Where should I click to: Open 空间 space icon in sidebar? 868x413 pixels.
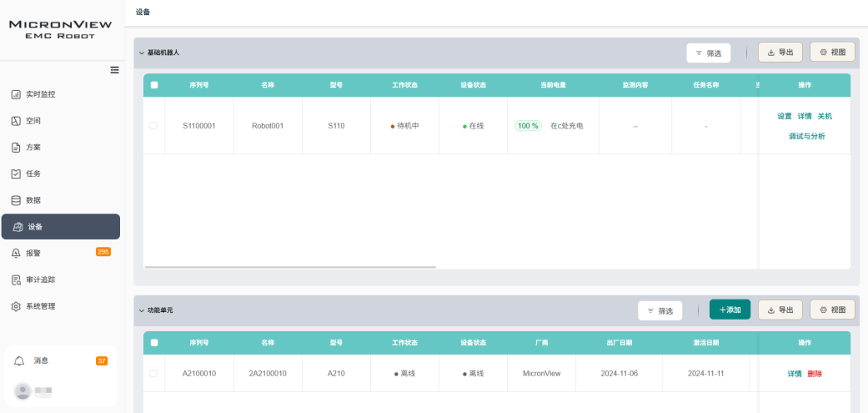(16, 121)
